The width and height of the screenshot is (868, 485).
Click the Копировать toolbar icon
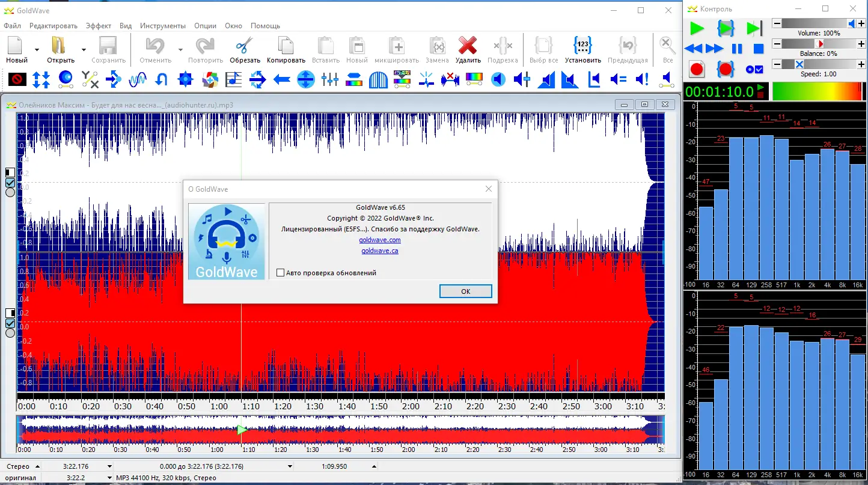click(286, 46)
